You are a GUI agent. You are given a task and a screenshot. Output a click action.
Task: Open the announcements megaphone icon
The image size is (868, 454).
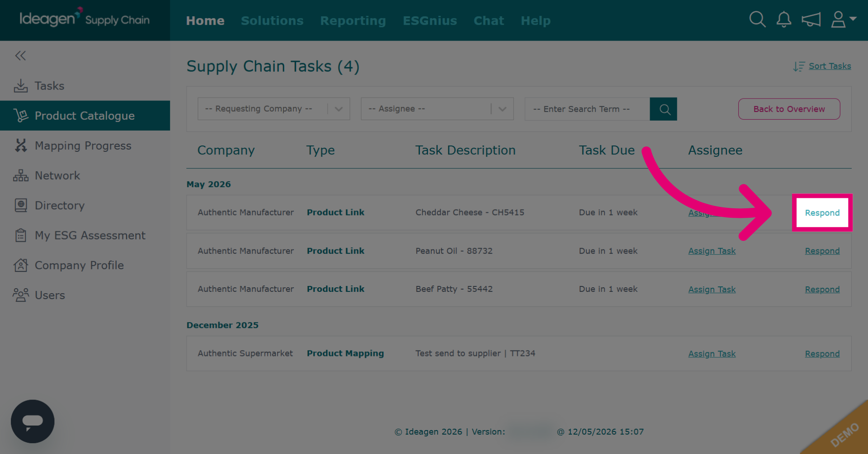(811, 20)
